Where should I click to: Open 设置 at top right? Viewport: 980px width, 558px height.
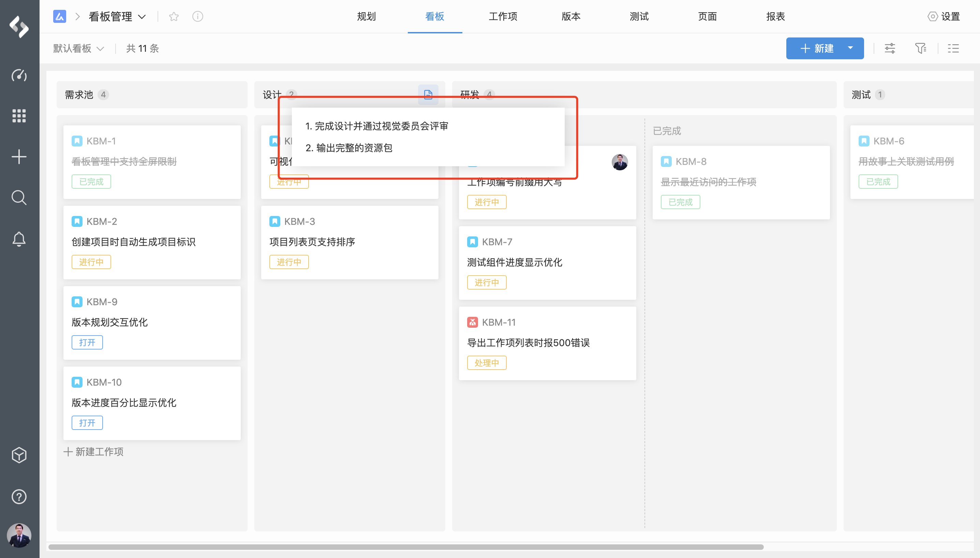click(944, 16)
